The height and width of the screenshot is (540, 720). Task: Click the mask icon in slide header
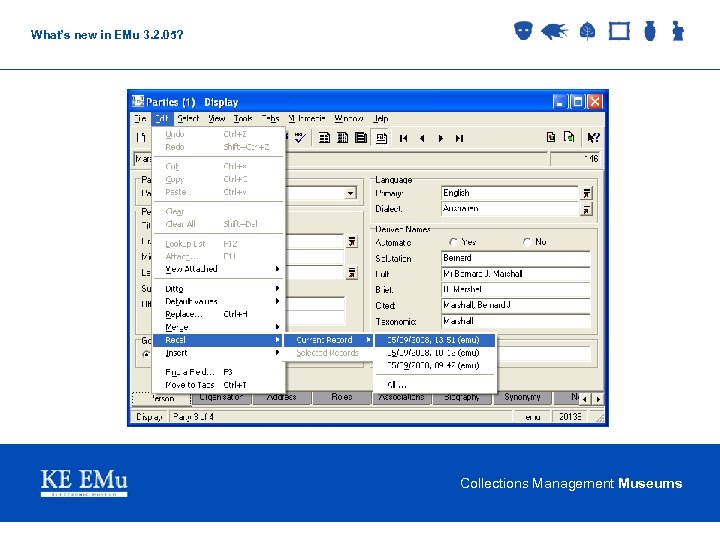point(523,31)
